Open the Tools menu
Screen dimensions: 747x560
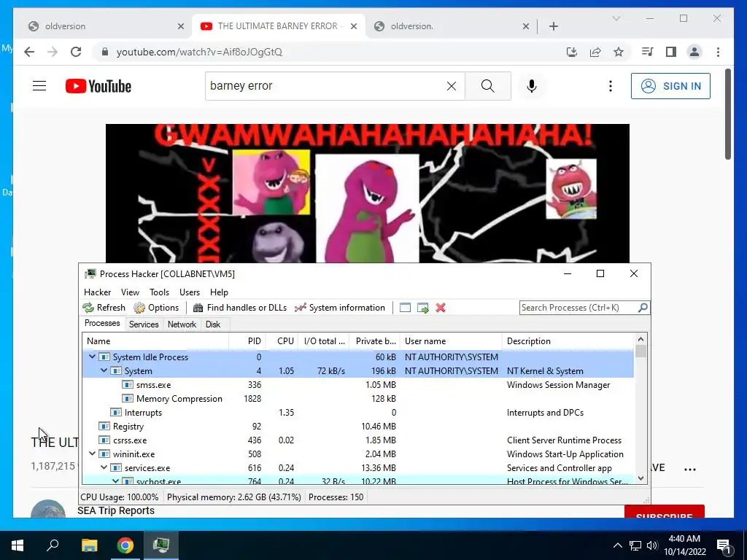pyautogui.click(x=159, y=292)
